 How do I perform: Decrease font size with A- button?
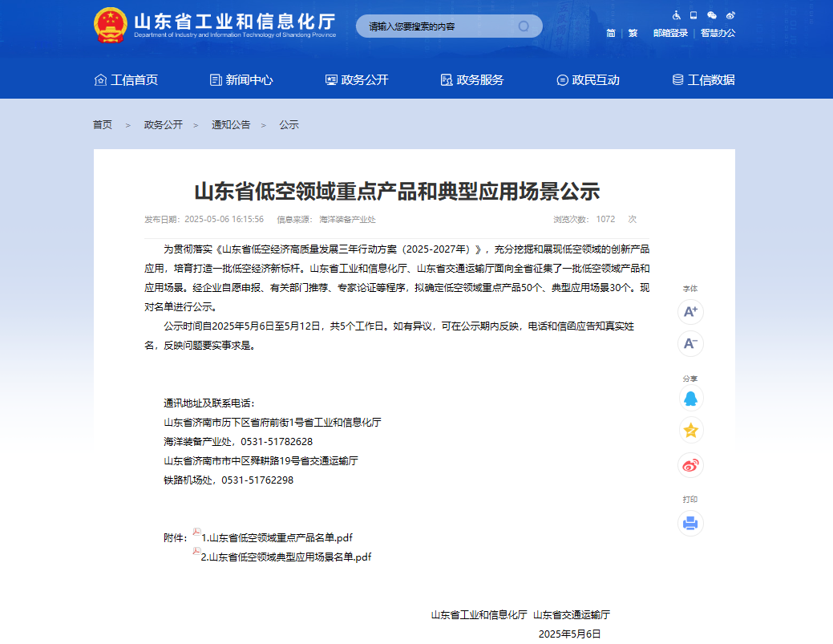click(x=690, y=344)
